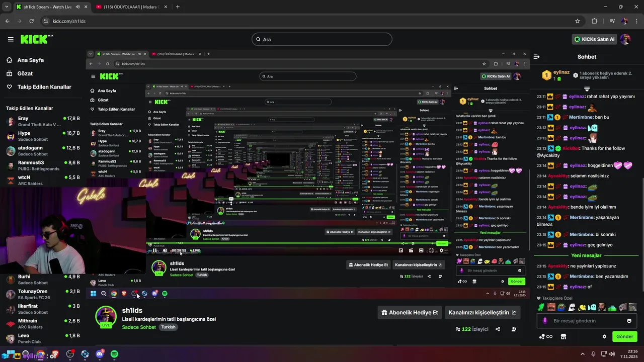The width and height of the screenshot is (644, 362).
Task: Click the Sadece Sohbet category link
Action: (139, 327)
